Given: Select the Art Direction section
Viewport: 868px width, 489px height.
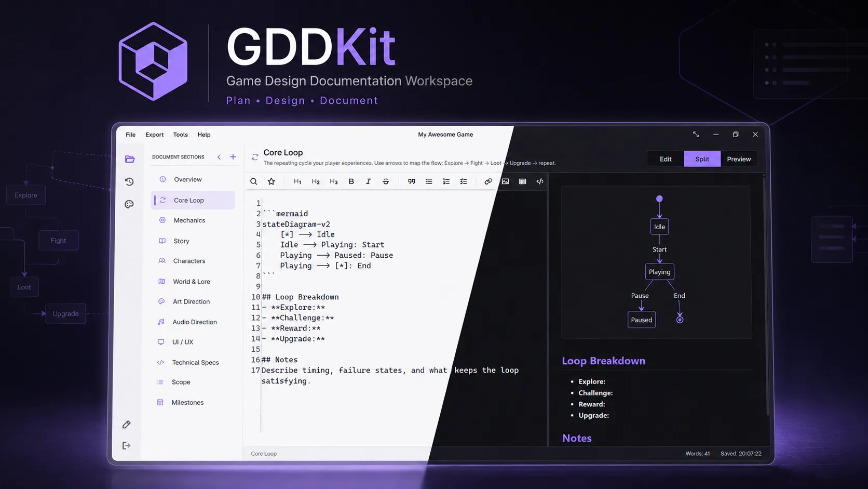Looking at the screenshot, I should (x=193, y=301).
